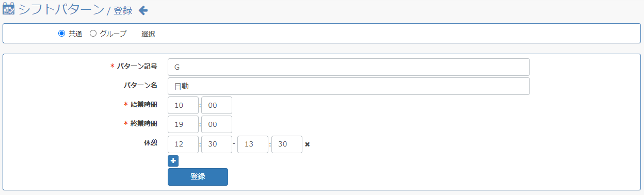Click the 終業時間 hour field
Viewport: 644px width, 195px height.
point(183,124)
